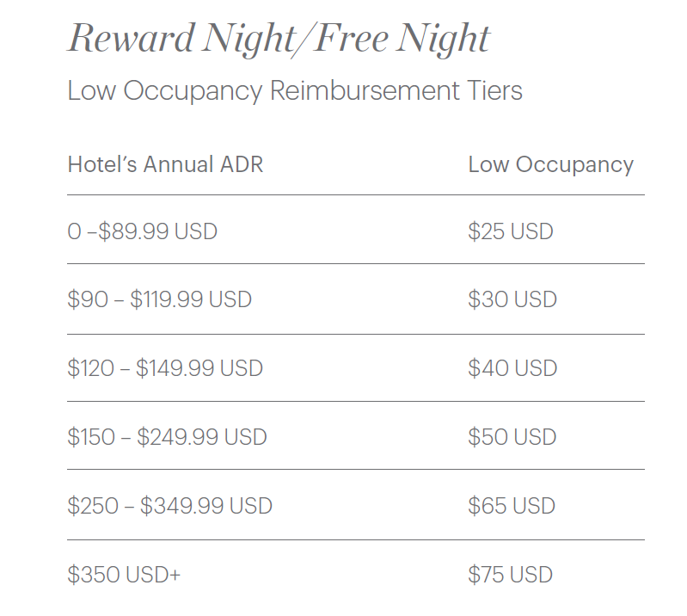
Task: Click the $50 USD reimbursement value
Action: 512,437
